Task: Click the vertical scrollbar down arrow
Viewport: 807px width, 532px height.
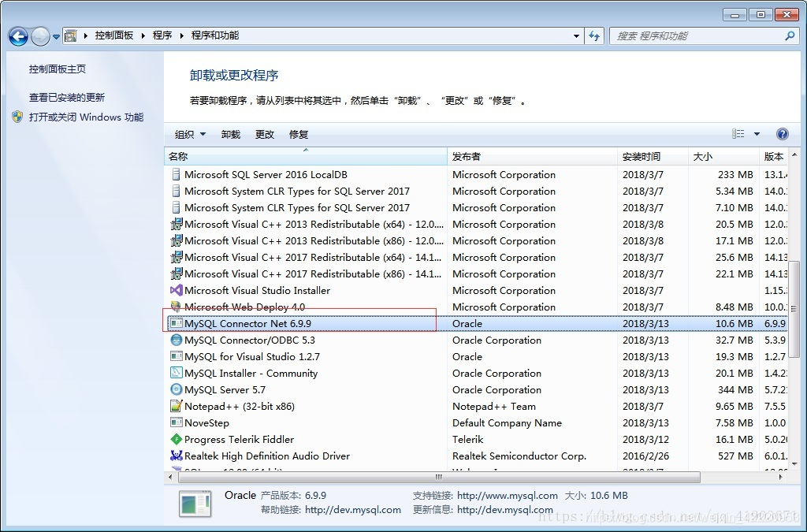Action: click(x=794, y=463)
